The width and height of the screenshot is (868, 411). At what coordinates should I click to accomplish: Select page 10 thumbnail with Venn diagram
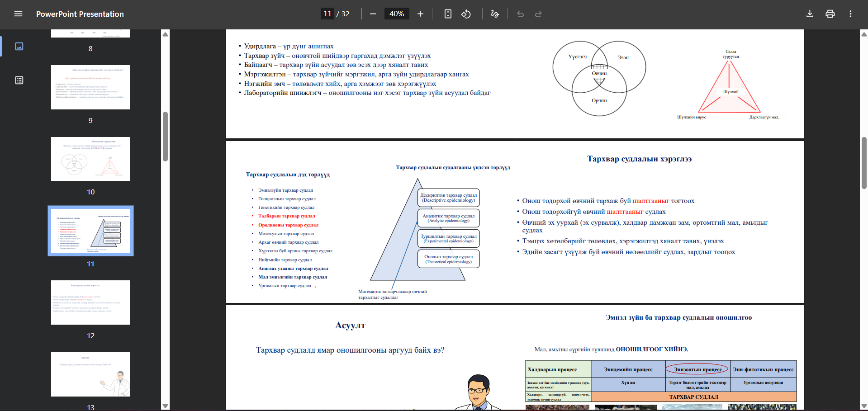coord(90,159)
